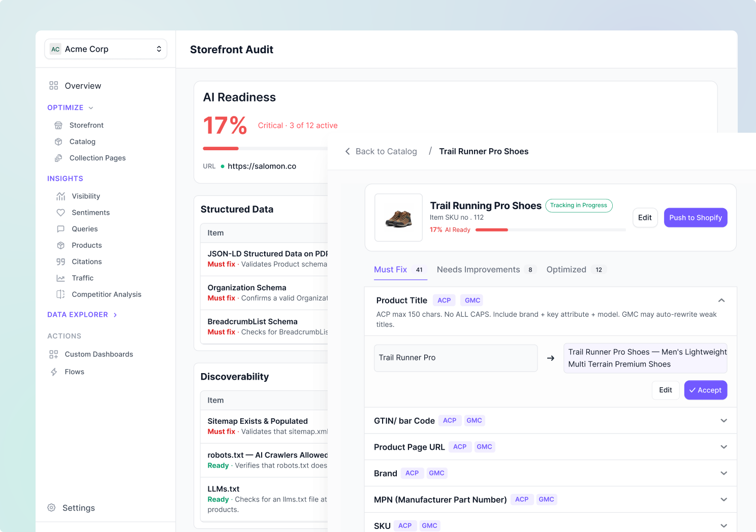The height and width of the screenshot is (532, 756).
Task: Edit the suggested product title
Action: (x=666, y=390)
